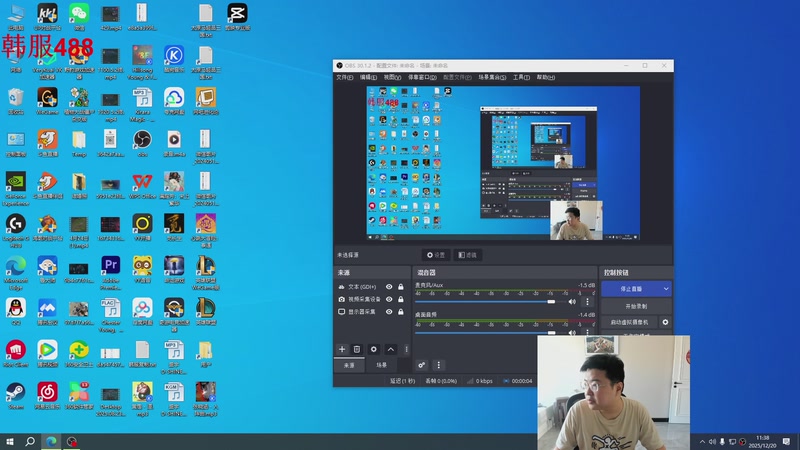Open source Properties button under preview
The image size is (800, 450).
tap(436, 255)
